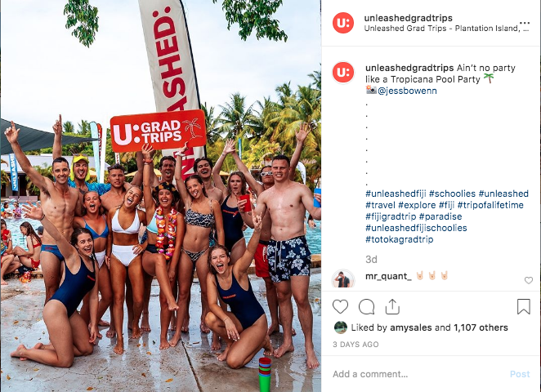This screenshot has width=541, height=392.
Task: Like the post with the heart icon
Action: point(340,306)
